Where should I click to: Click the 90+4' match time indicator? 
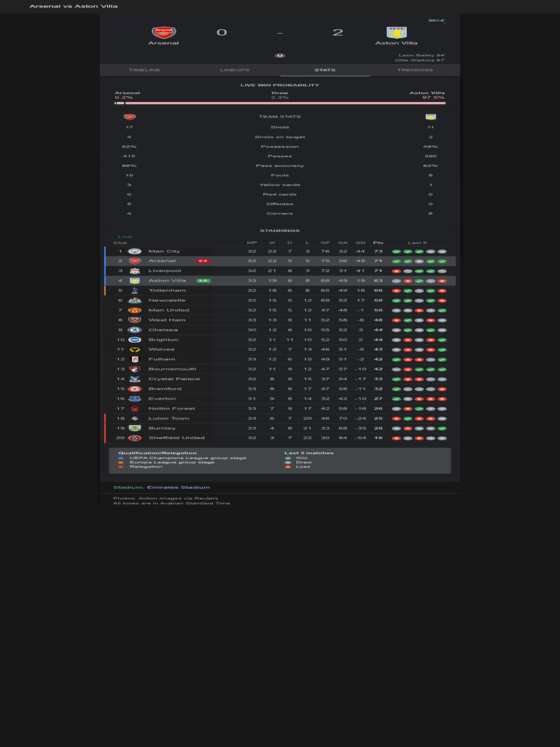click(x=437, y=20)
